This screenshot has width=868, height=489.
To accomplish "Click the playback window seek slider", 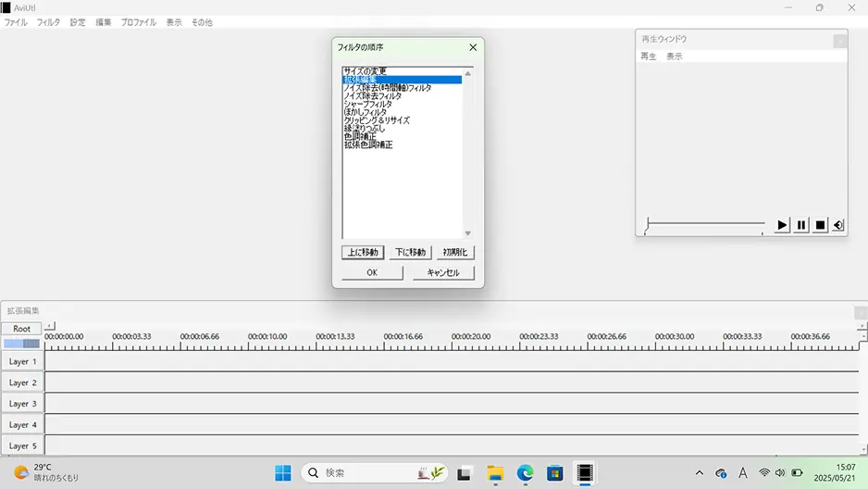I will (x=704, y=224).
